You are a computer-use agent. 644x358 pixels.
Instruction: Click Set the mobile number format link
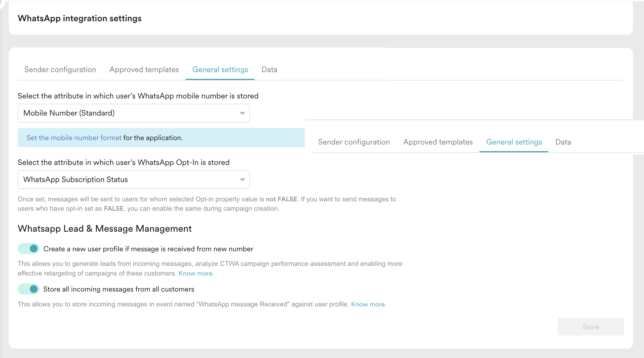(74, 138)
